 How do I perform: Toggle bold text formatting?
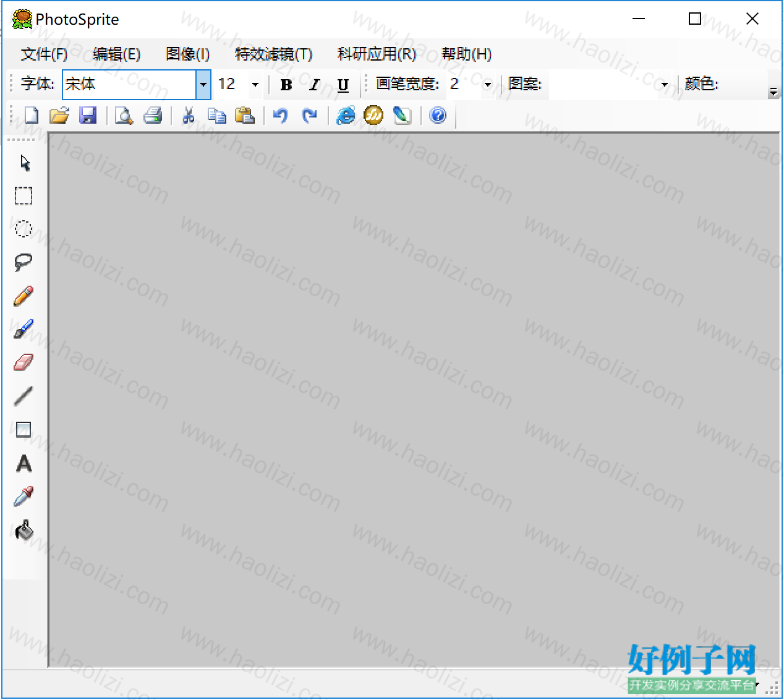pyautogui.click(x=286, y=85)
